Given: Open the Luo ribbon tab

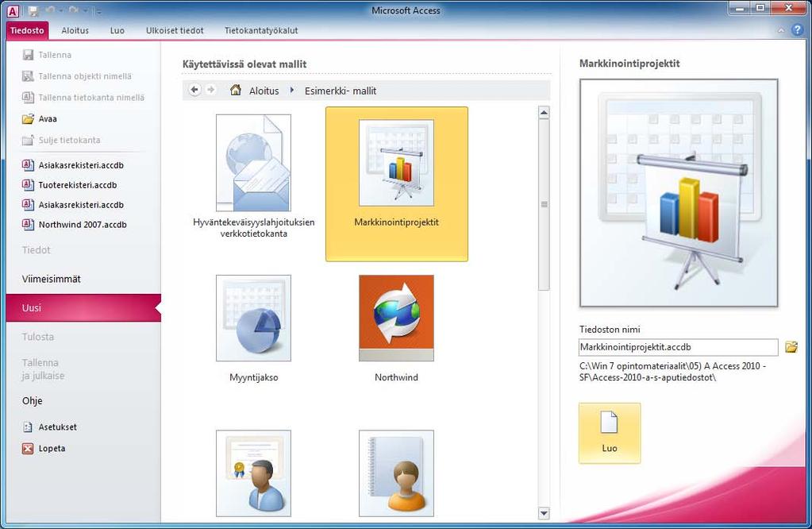Looking at the screenshot, I should click(117, 30).
